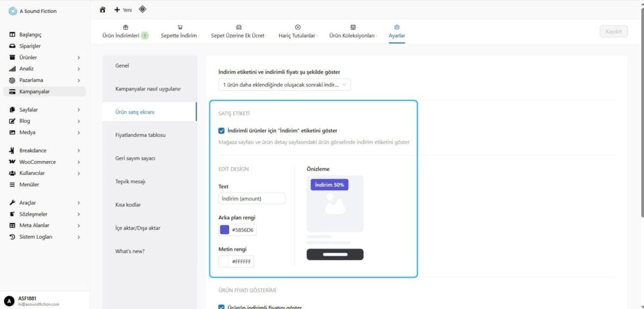Click the home icon in the admin bar

102,9
